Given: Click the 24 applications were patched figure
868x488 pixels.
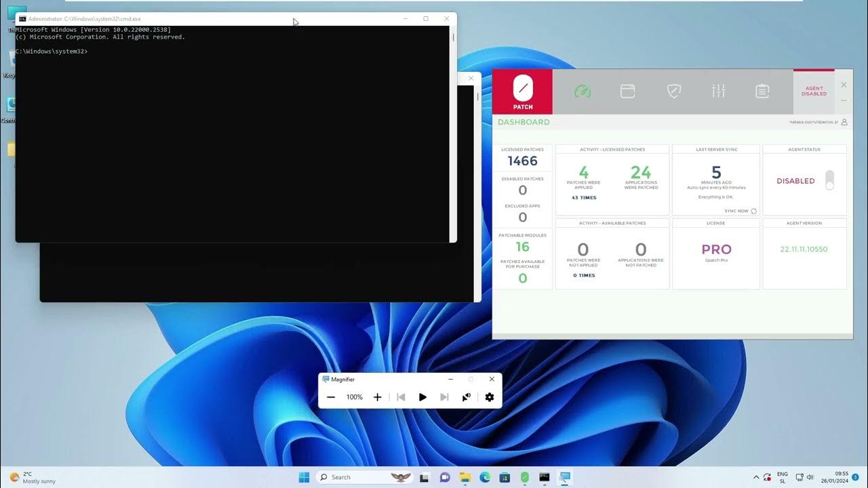Looking at the screenshot, I should tap(641, 172).
